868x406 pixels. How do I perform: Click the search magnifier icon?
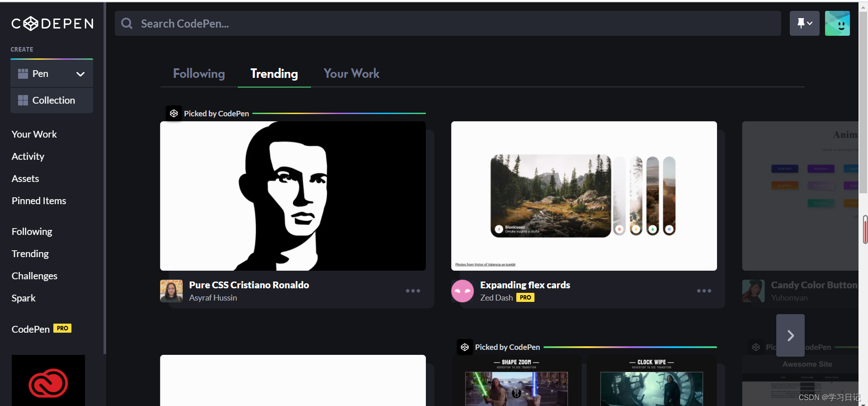127,24
